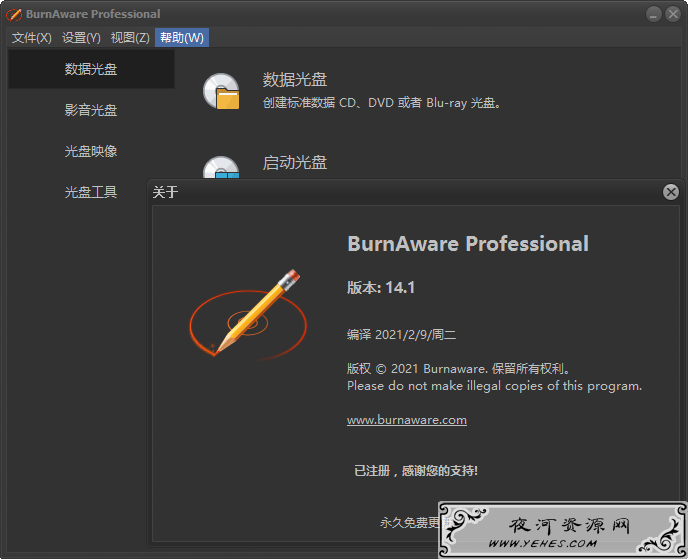The image size is (688, 559).
Task: Click the boot disc icon
Action: point(221,167)
